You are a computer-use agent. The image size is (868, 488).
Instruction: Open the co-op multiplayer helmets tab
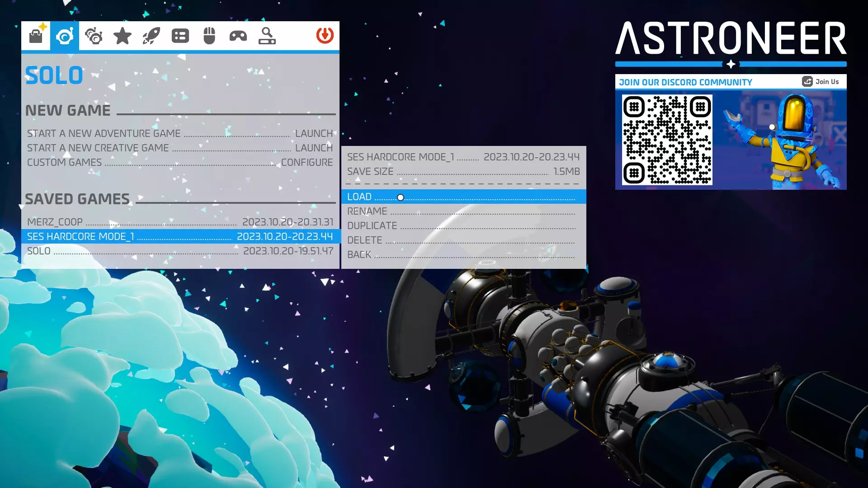click(x=94, y=36)
